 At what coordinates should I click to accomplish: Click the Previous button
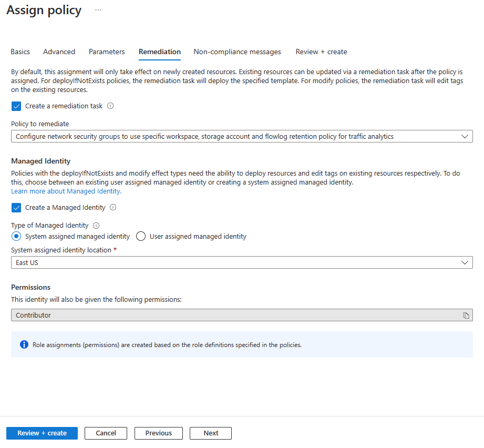coord(159,433)
